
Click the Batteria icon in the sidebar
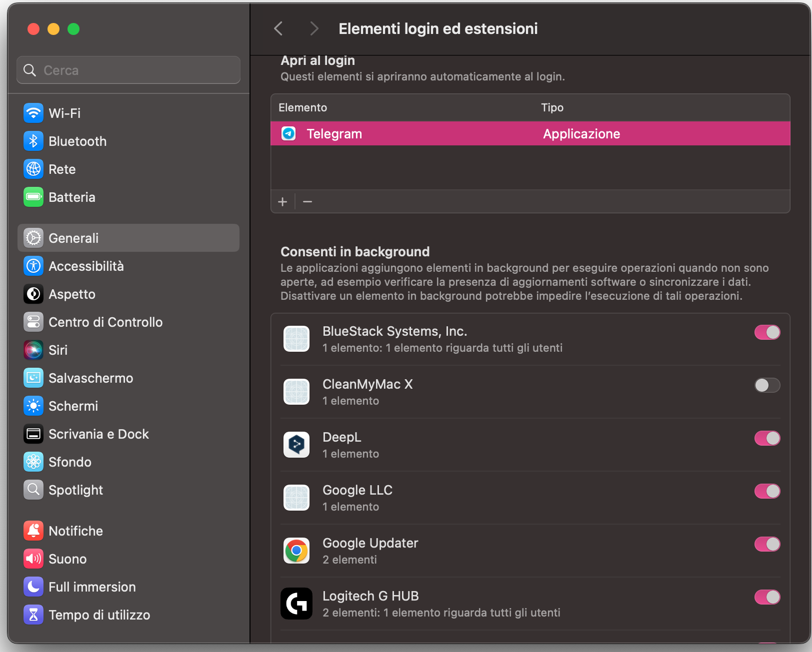(33, 197)
